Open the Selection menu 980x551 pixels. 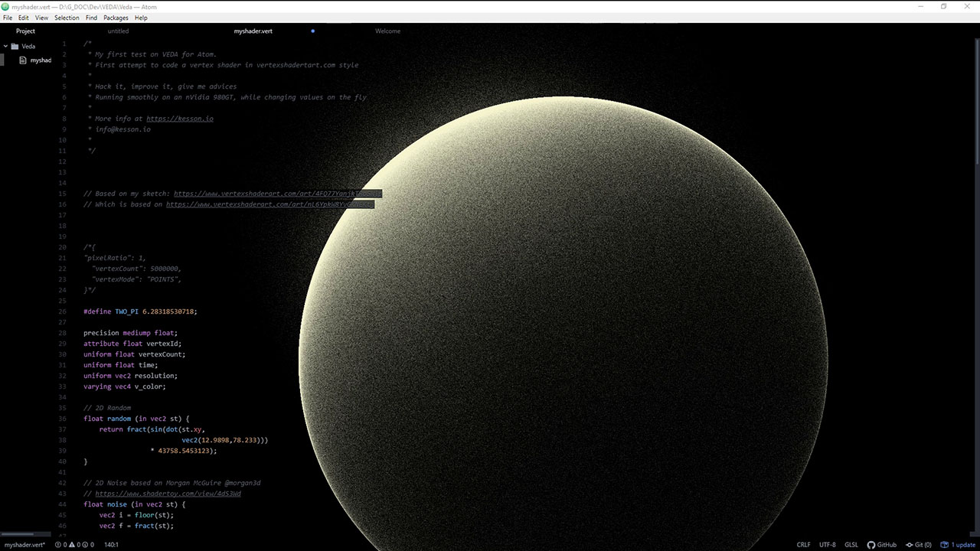tap(67, 18)
